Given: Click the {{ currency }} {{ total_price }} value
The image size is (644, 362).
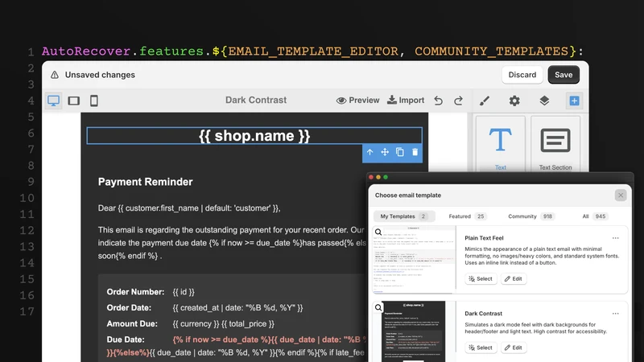Looking at the screenshot, I should click(224, 324).
